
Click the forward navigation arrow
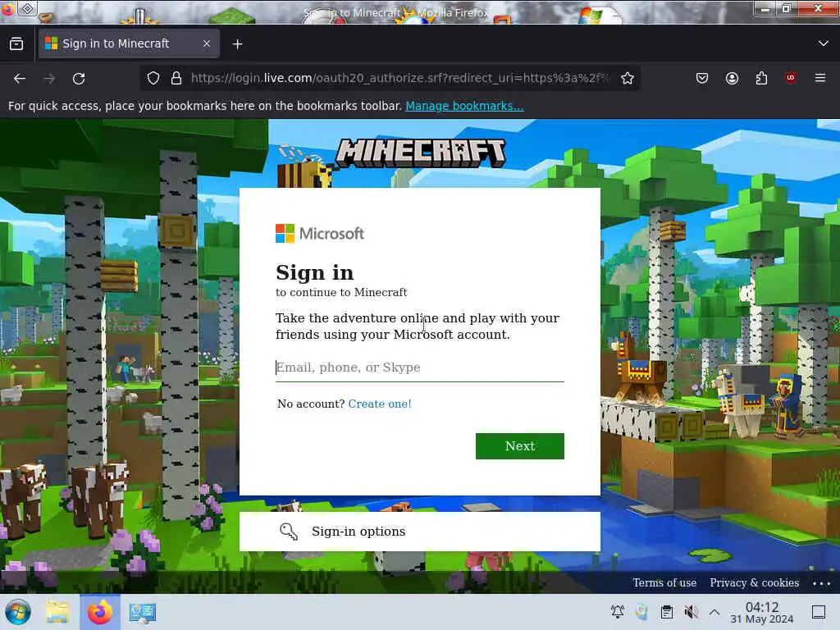(x=49, y=79)
